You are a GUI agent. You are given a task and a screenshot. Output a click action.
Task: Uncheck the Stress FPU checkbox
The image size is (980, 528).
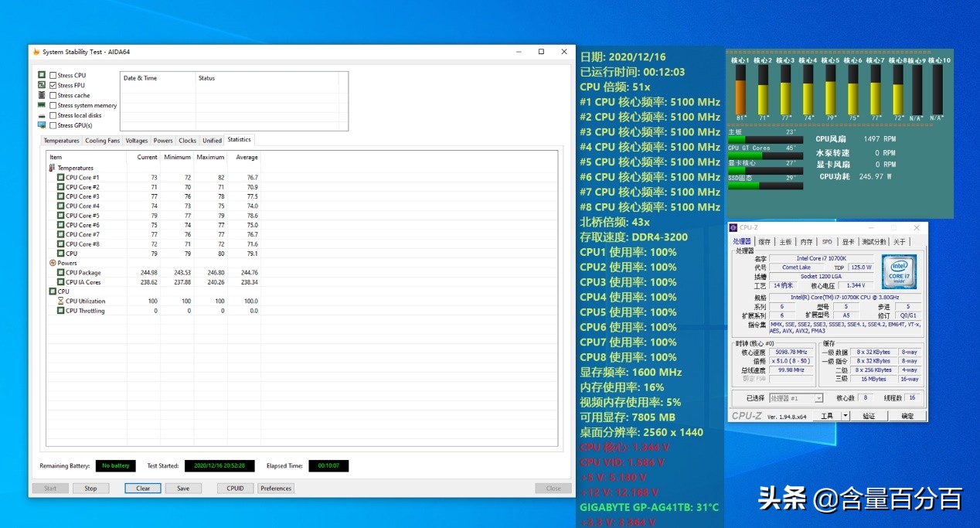coord(53,86)
